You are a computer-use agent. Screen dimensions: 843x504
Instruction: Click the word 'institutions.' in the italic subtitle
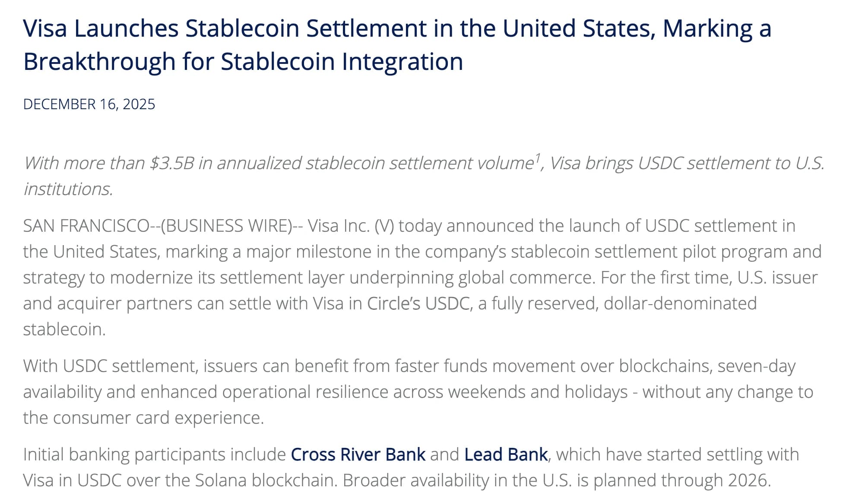[x=68, y=189]
